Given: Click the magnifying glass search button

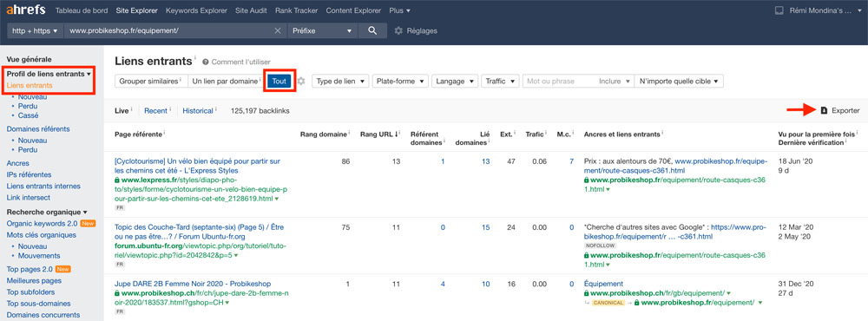Looking at the screenshot, I should coord(372,31).
